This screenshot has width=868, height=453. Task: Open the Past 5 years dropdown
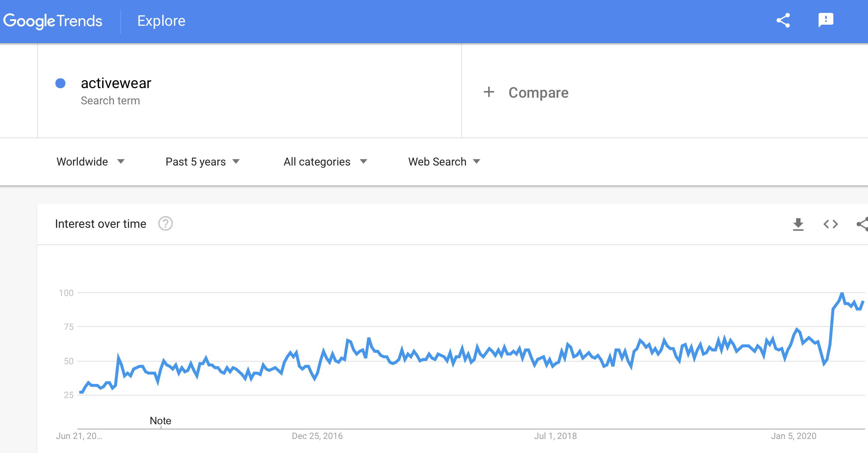pos(203,162)
